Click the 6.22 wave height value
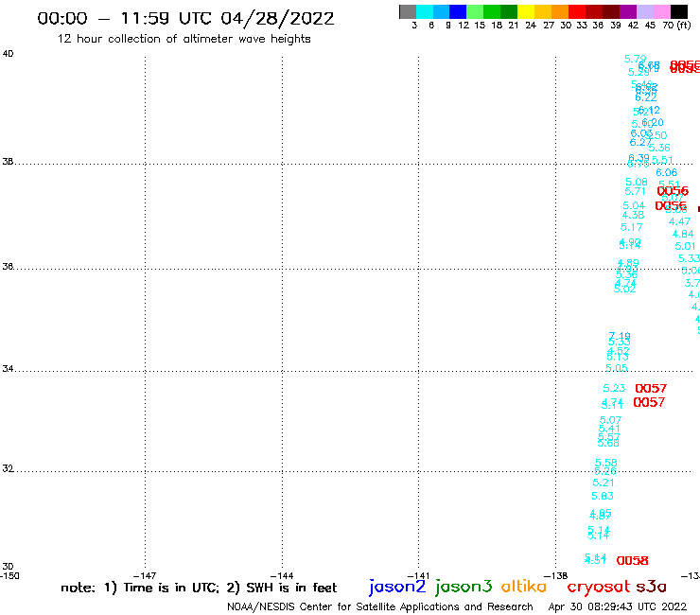 [x=646, y=97]
